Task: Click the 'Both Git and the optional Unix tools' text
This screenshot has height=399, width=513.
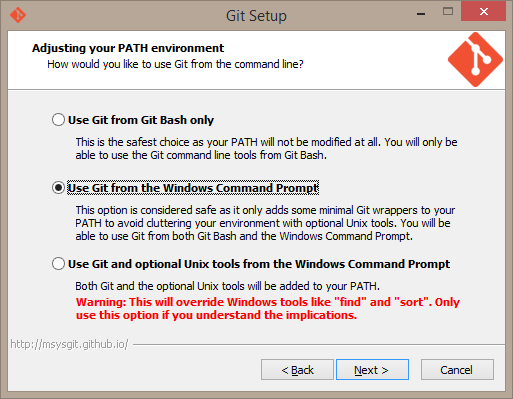Action: (x=227, y=286)
